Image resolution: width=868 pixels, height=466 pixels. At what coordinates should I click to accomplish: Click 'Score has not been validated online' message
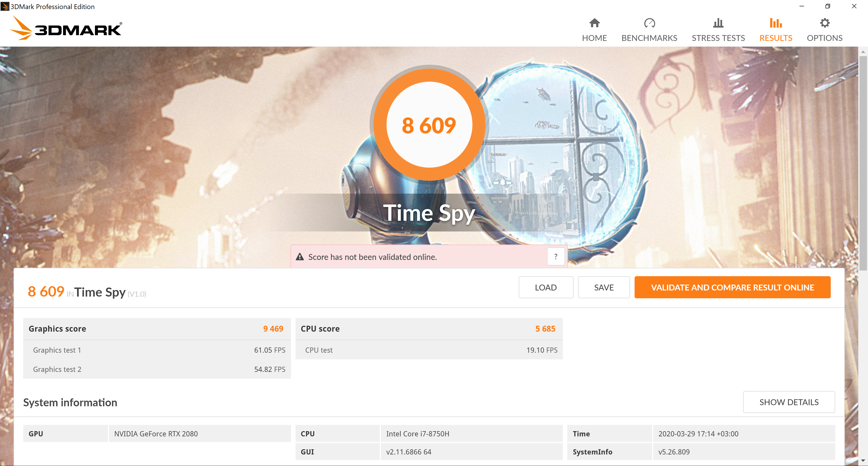(x=373, y=257)
